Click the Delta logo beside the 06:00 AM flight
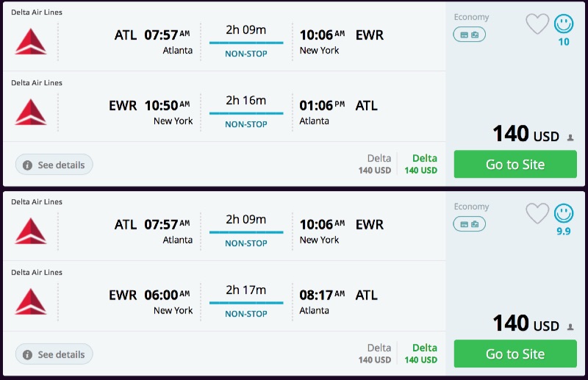This screenshot has width=588, height=380. pos(31,301)
